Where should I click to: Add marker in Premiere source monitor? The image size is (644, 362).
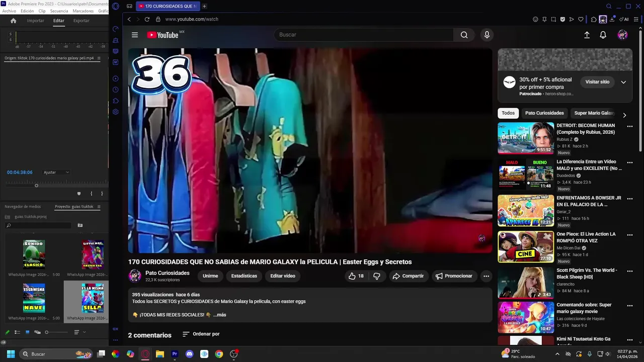pyautogui.click(x=78, y=194)
